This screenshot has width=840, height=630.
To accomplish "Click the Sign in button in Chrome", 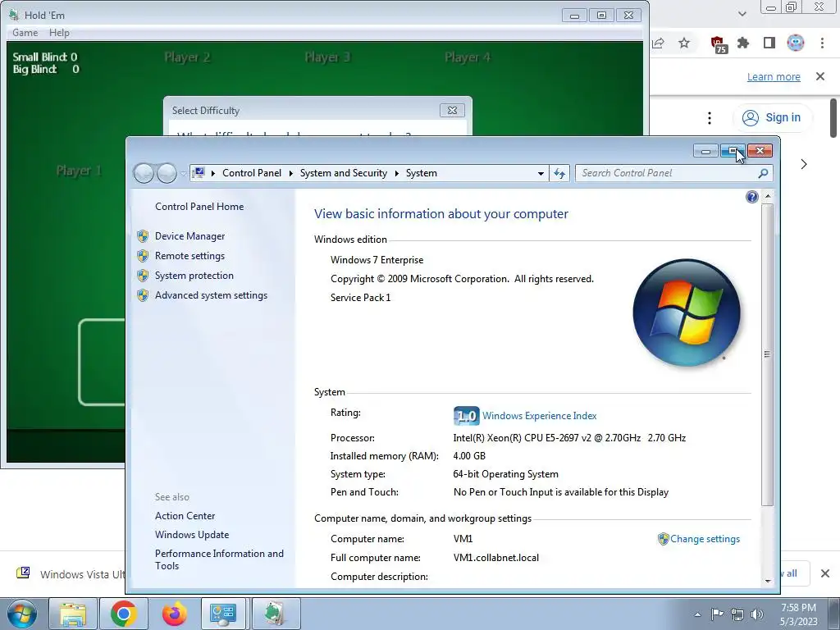I will [x=772, y=117].
